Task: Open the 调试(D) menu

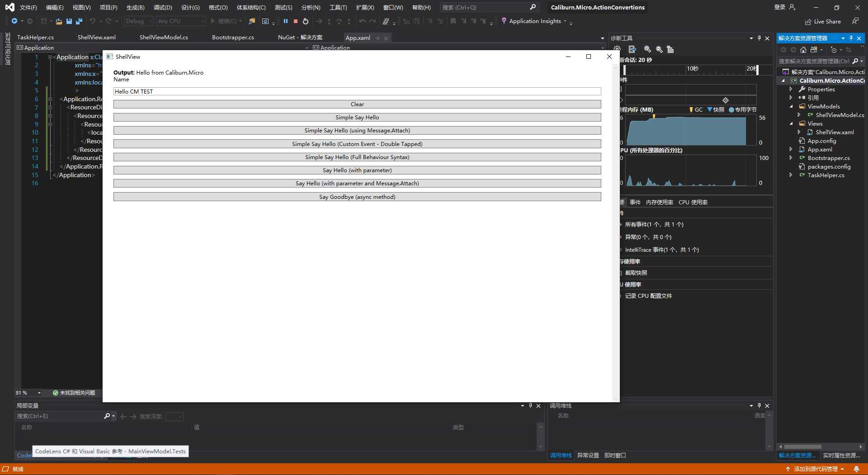Action: coord(163,7)
